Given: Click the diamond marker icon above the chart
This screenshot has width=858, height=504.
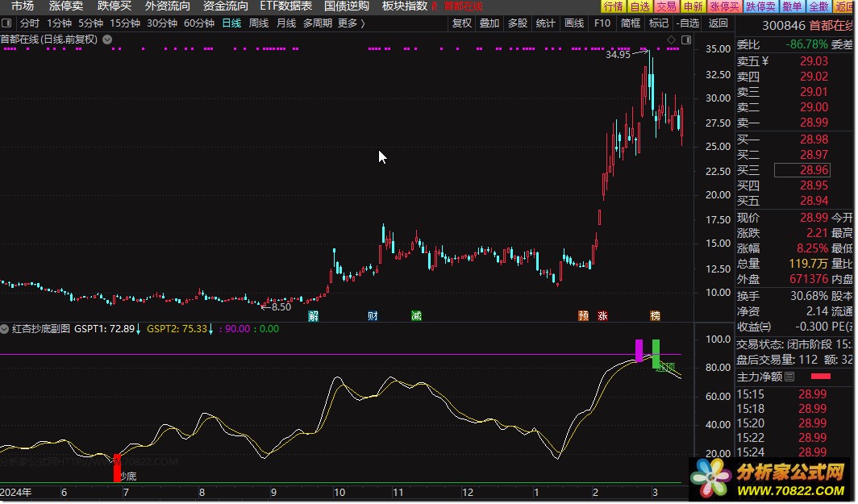Looking at the screenshot, I should pyautogui.click(x=672, y=40).
